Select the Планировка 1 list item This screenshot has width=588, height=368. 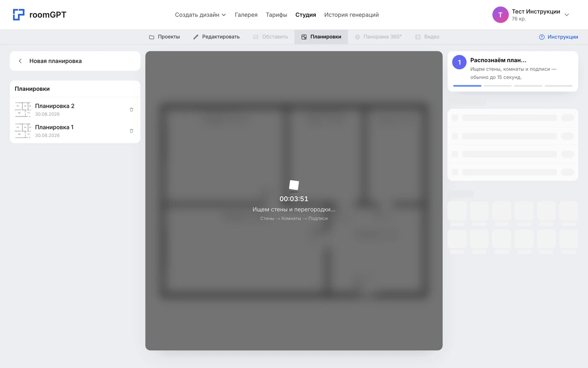point(75,131)
